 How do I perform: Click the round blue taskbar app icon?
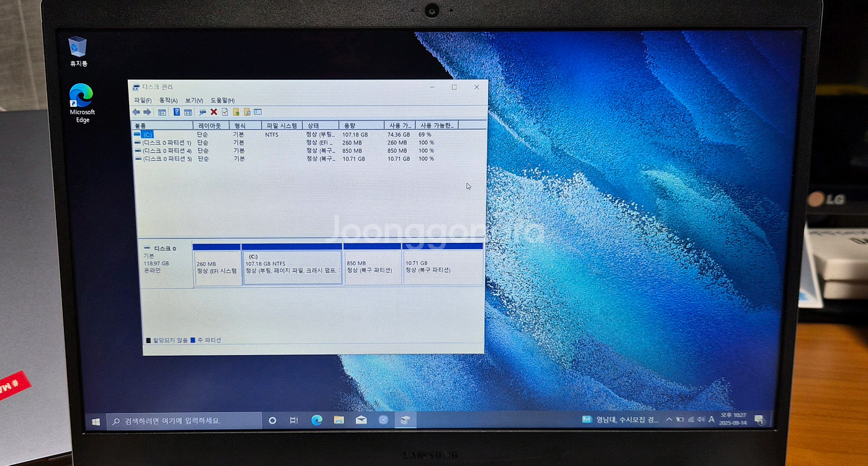384,420
